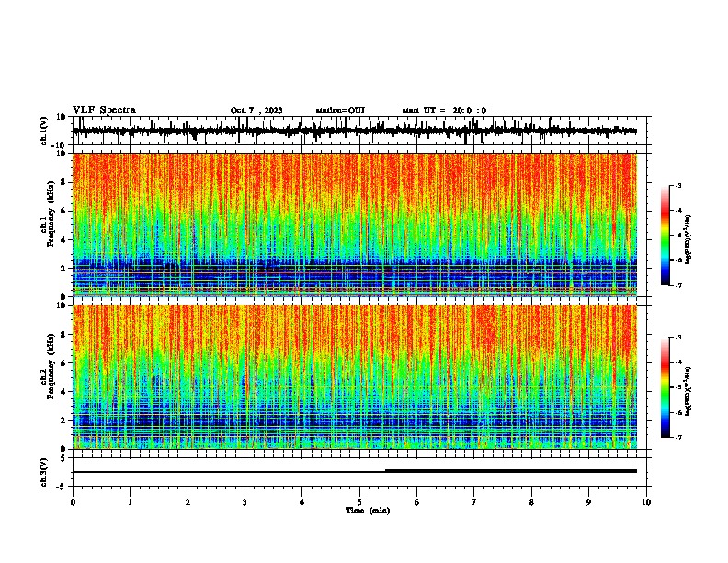The height and width of the screenshot is (563, 728).
Task: Click the "ch.3(V)" vertical axis label
Action: [x=43, y=472]
